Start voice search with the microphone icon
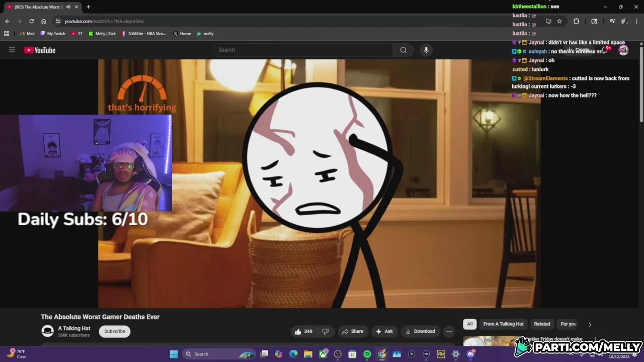Image resolution: width=644 pixels, height=362 pixels. coord(426,50)
